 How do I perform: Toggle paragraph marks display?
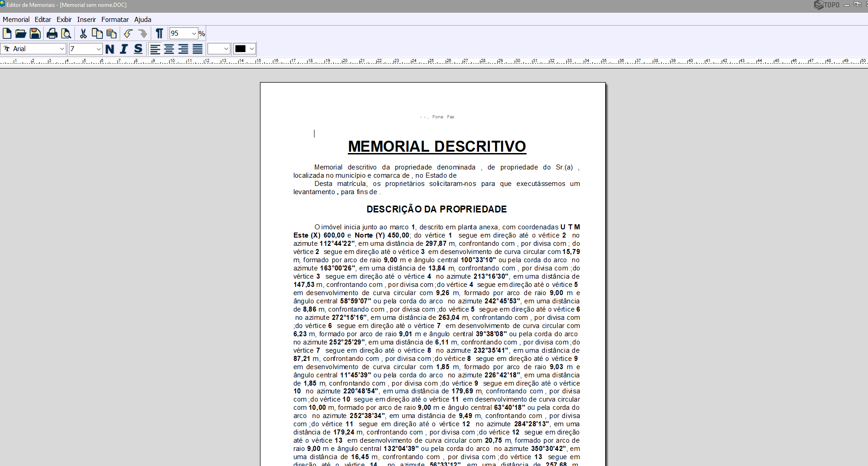tap(159, 33)
